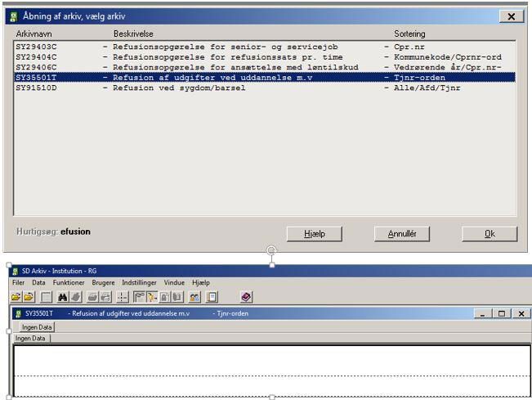This screenshot has width=532, height=400.
Task: Open the Indstillinger menu
Action: 139,282
